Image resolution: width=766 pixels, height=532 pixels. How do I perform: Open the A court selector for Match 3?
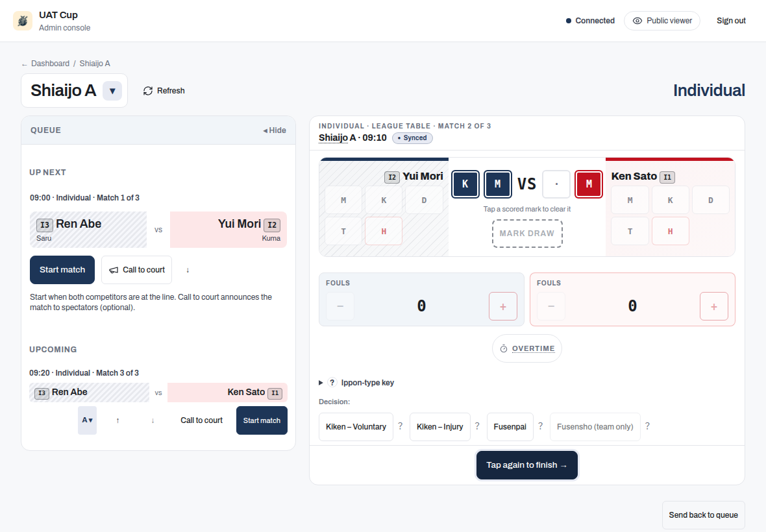click(88, 420)
